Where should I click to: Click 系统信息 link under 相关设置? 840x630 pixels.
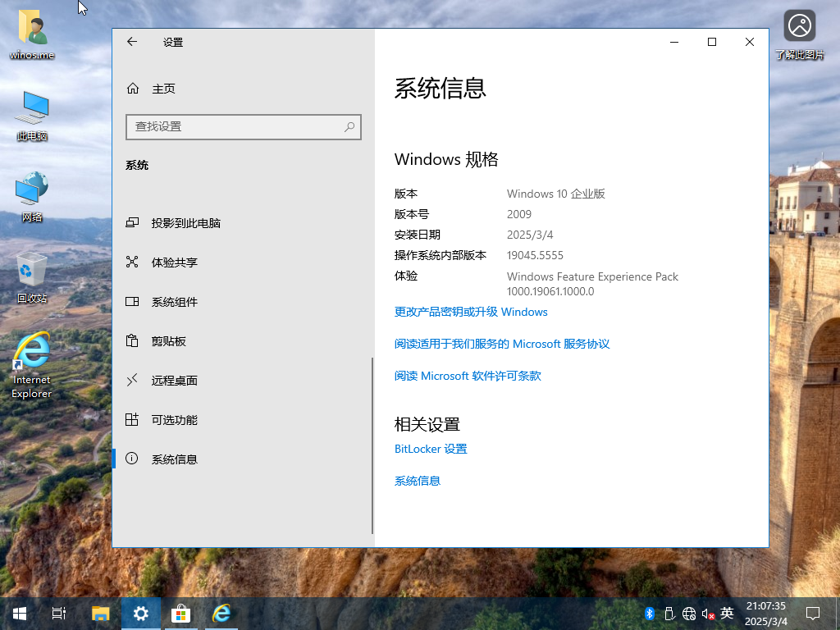click(x=418, y=481)
